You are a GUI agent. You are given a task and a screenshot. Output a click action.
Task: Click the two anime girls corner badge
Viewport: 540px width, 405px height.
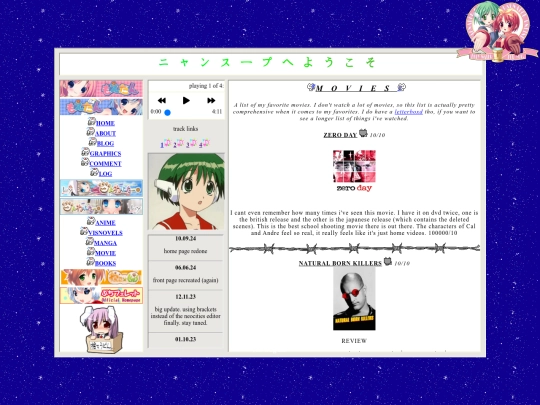point(497,31)
